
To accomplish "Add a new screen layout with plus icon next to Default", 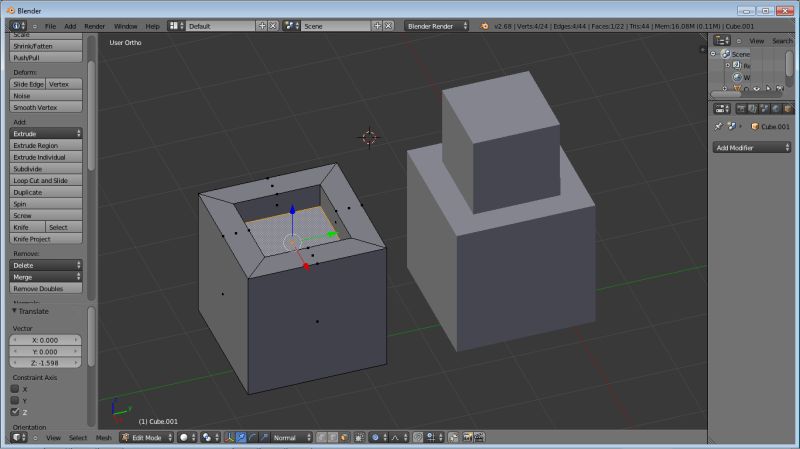I will (x=262, y=26).
